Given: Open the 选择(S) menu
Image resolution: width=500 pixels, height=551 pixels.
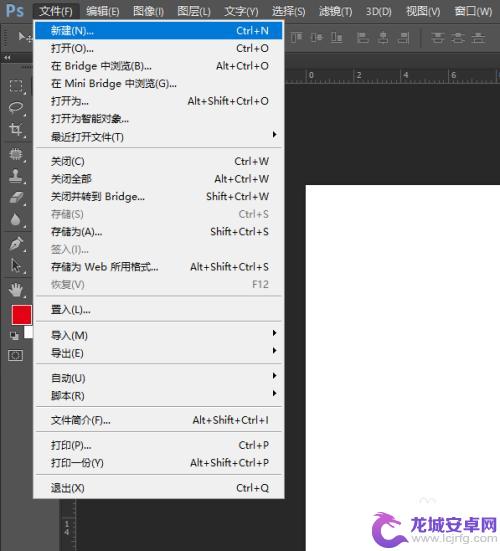Looking at the screenshot, I should [288, 11].
